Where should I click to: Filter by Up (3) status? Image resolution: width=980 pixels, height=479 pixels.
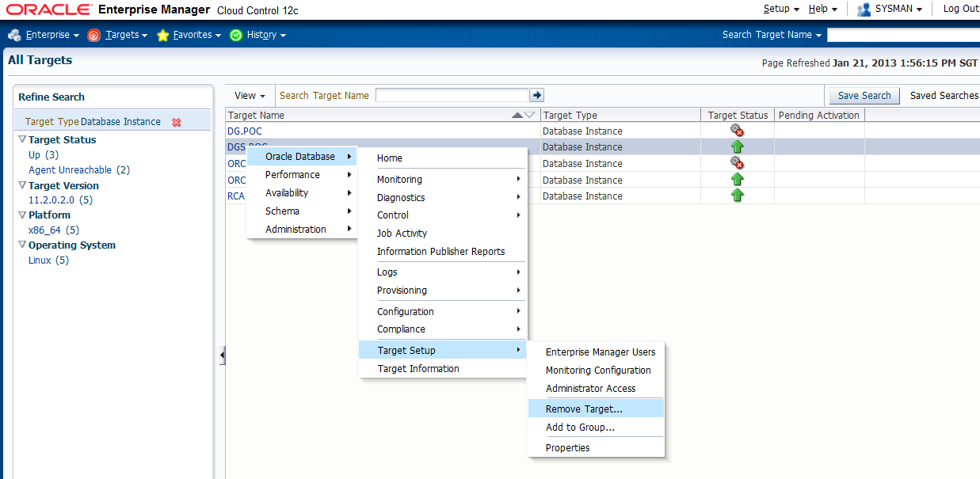pyautogui.click(x=44, y=155)
